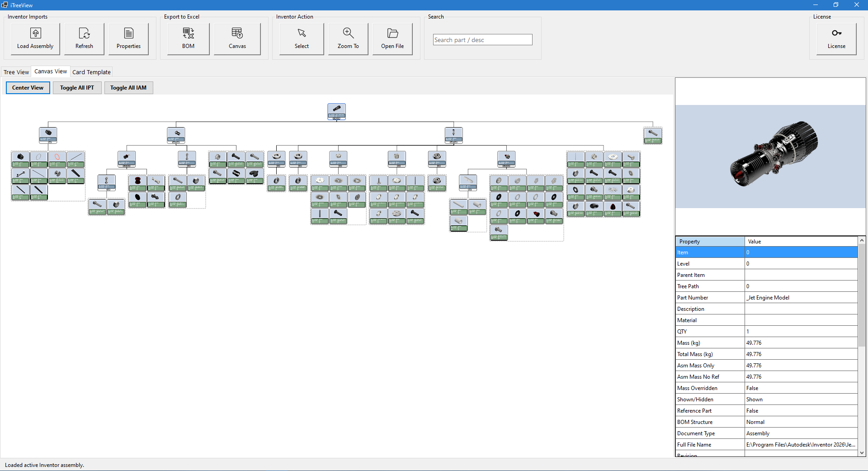Select the root Jet Engine node in canvas
Image resolution: width=868 pixels, height=471 pixels.
pos(336,111)
